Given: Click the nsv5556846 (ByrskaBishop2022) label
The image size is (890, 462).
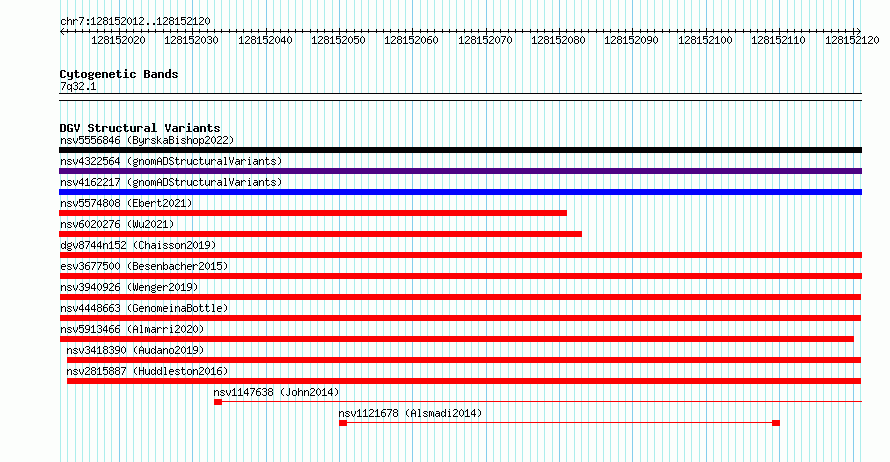Looking at the screenshot, I should (x=147, y=140).
